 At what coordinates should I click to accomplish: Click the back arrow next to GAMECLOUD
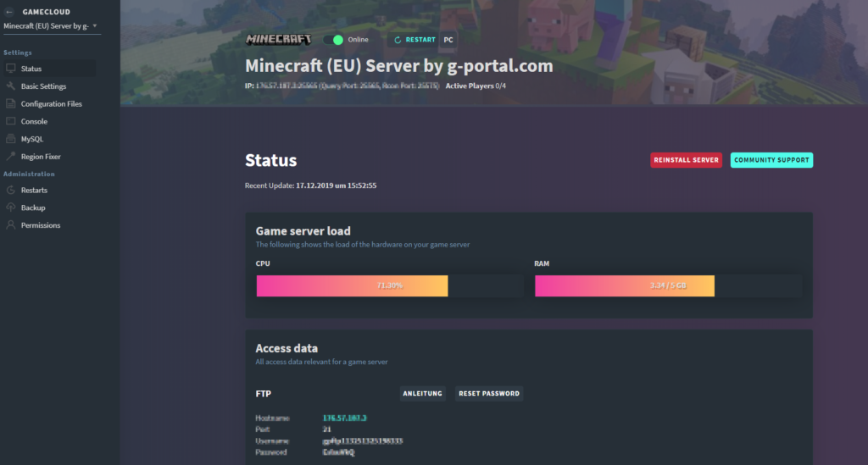pos(9,12)
